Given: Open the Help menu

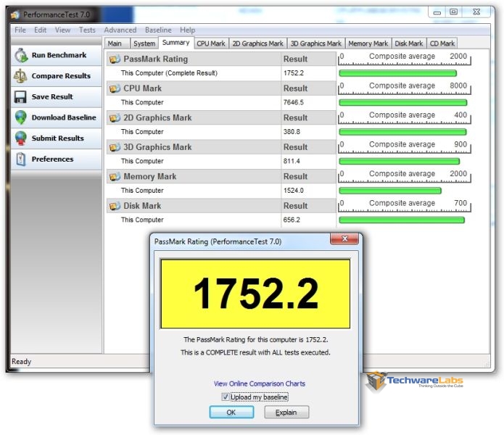Looking at the screenshot, I should pos(187,30).
